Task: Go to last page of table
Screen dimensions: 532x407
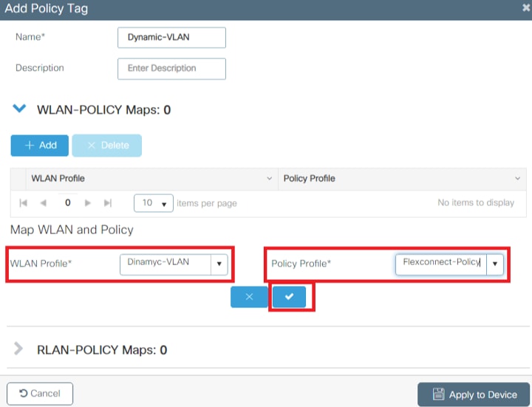Action: click(x=108, y=203)
